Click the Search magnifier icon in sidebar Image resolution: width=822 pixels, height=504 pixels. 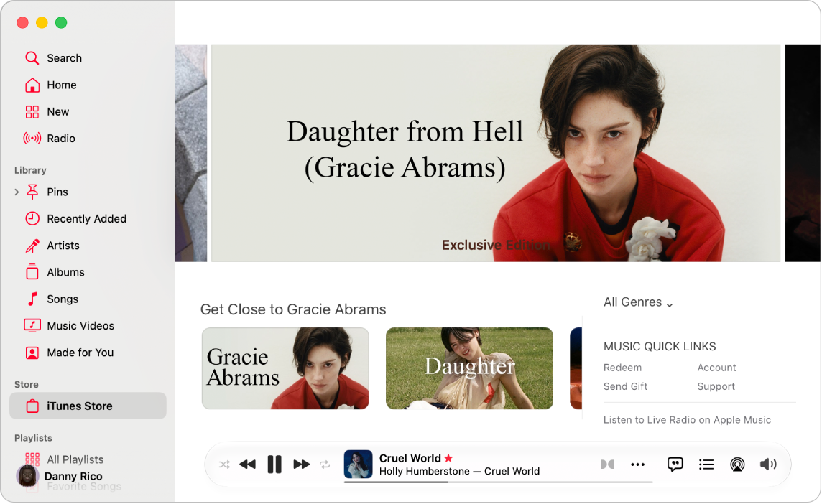click(x=32, y=58)
